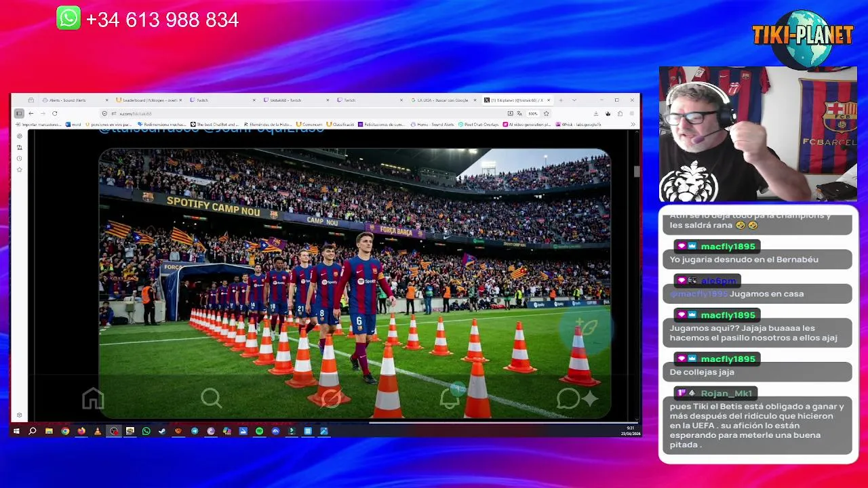Open 'Importar marcadores' bookmark
The width and height of the screenshot is (868, 488).
38,125
